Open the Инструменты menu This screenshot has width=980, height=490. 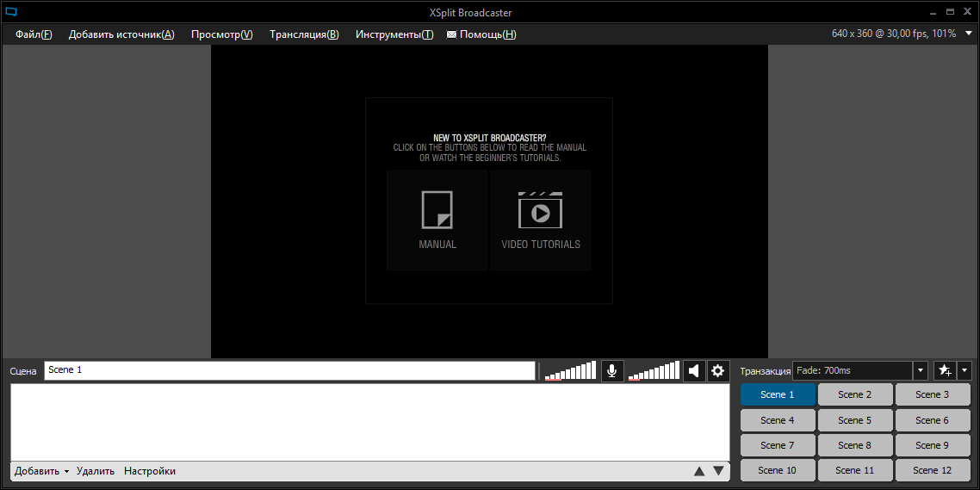[394, 34]
